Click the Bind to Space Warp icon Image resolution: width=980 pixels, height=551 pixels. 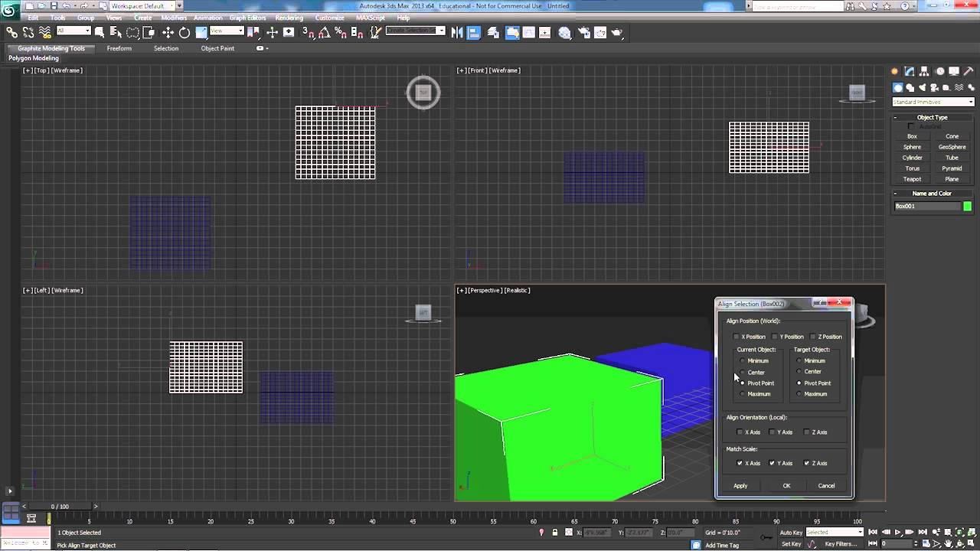pyautogui.click(x=44, y=32)
